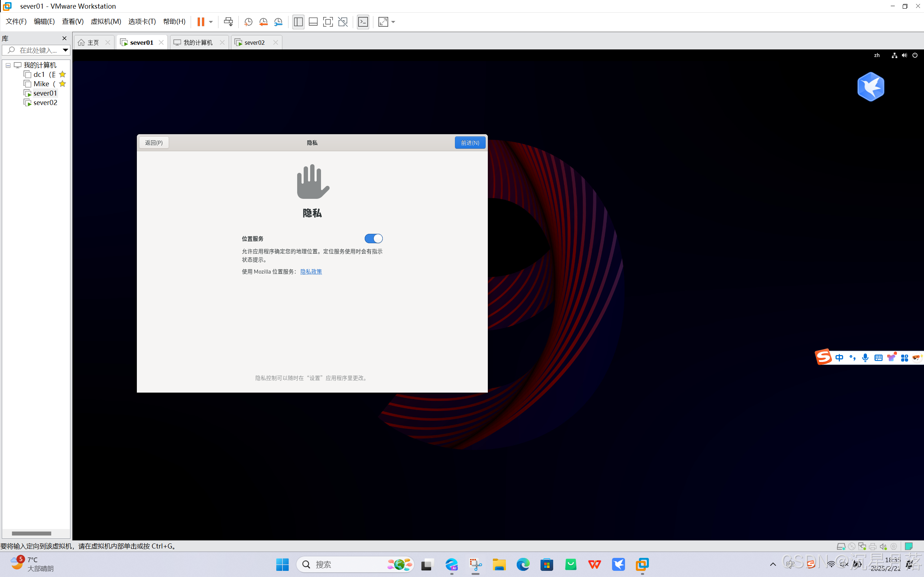
Task: Open the 隐私政策 link
Action: 311,271
